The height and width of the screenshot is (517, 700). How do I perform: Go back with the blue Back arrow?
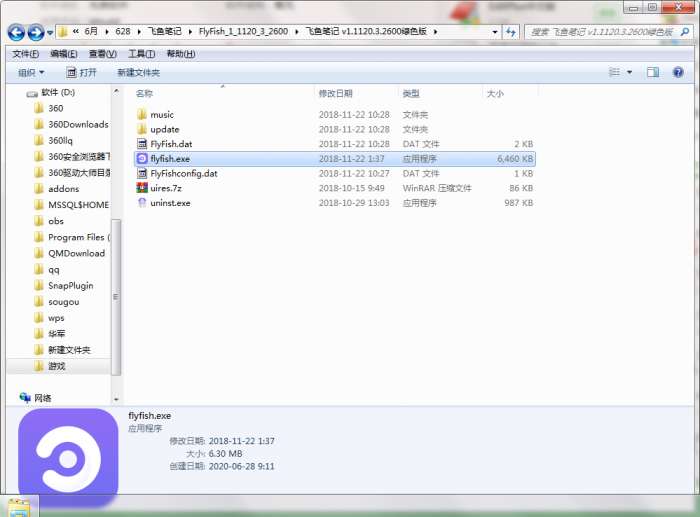(17, 32)
